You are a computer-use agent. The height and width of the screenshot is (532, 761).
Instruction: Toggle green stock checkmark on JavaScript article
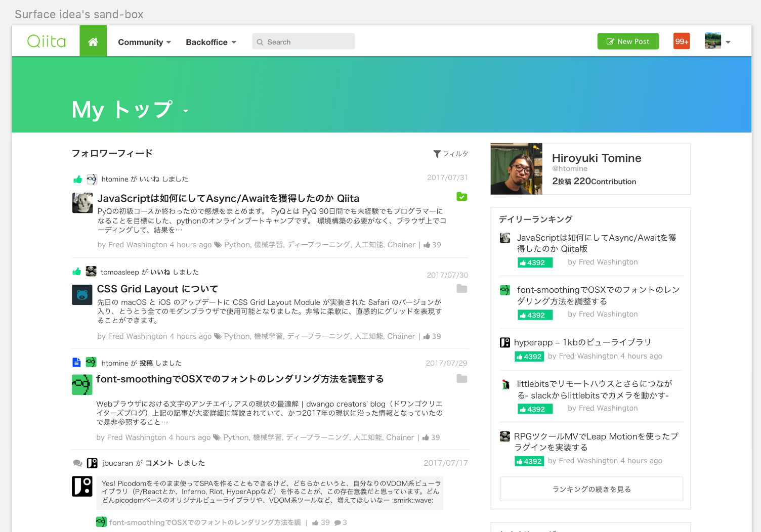click(461, 197)
